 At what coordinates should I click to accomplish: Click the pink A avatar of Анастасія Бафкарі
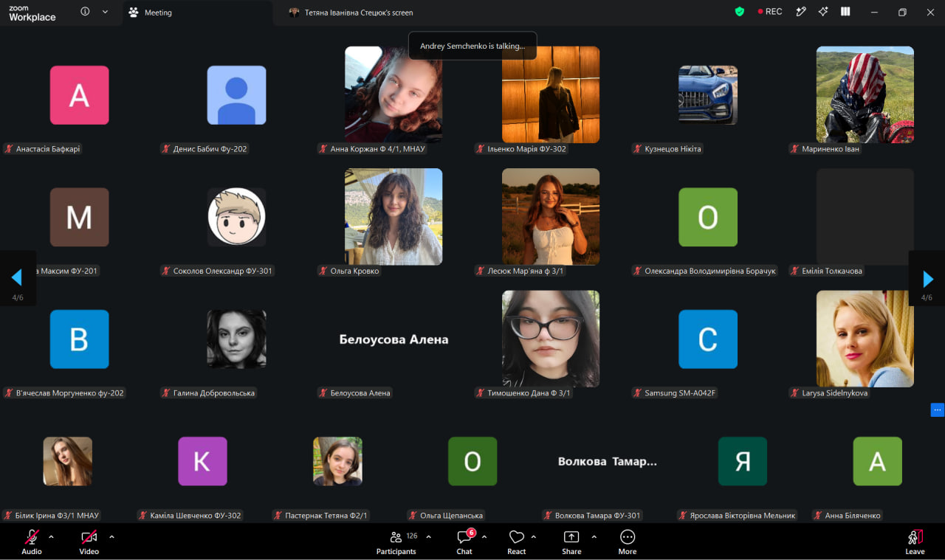(x=79, y=95)
